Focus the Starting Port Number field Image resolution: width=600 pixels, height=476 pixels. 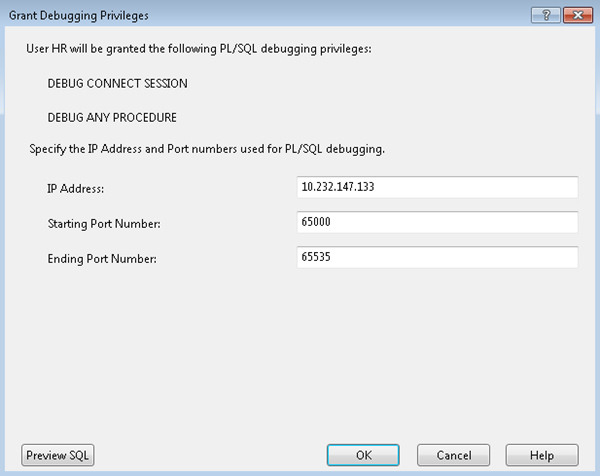point(438,222)
